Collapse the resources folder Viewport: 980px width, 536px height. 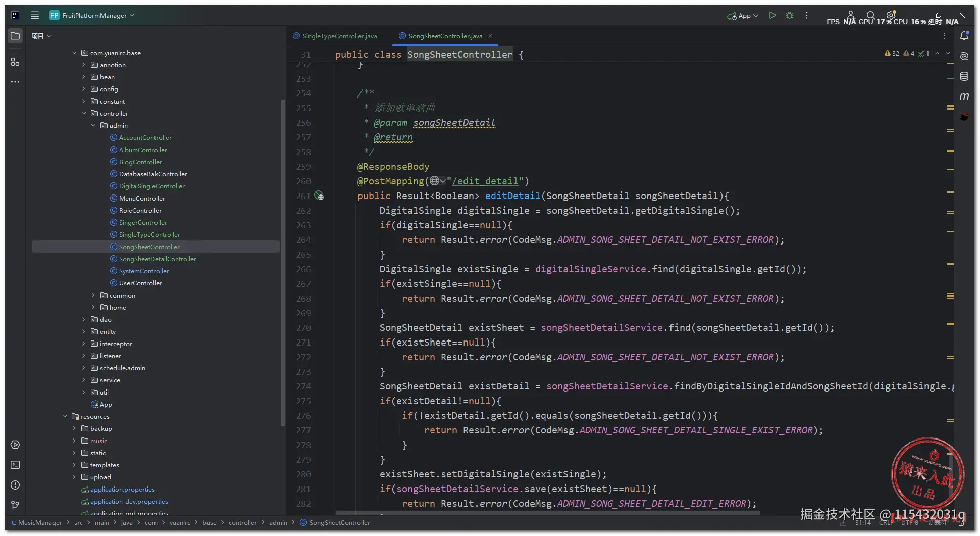click(65, 416)
